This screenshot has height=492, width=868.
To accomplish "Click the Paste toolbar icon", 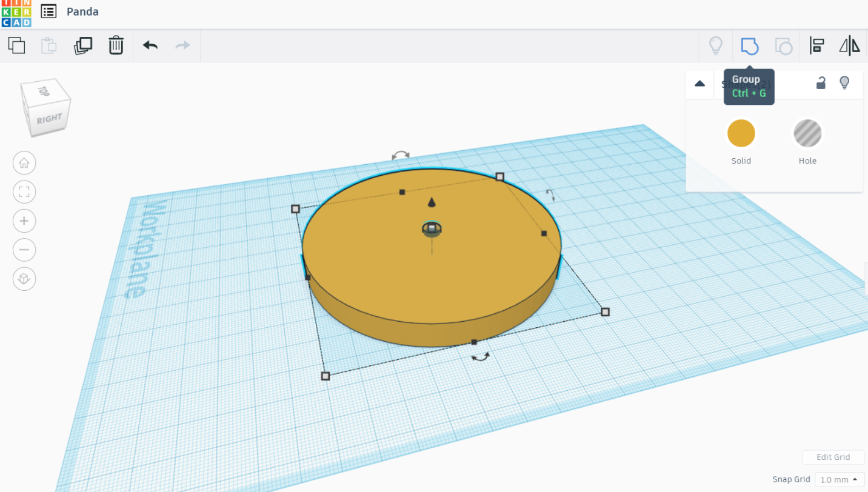I will tap(48, 45).
